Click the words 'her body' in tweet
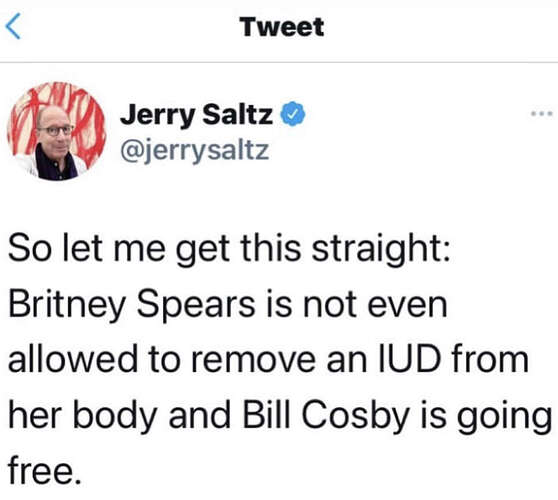This screenshot has width=558, height=500. click(83, 416)
